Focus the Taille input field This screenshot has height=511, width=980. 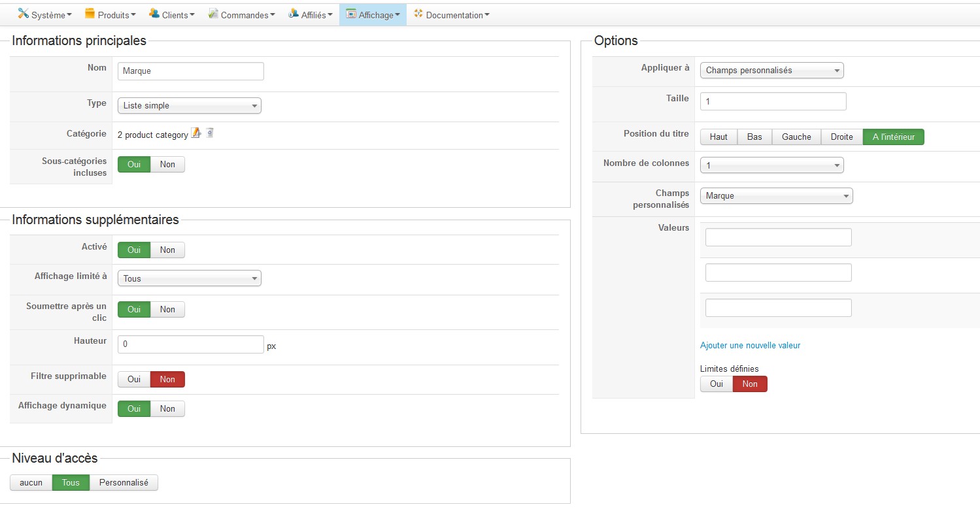coord(773,101)
